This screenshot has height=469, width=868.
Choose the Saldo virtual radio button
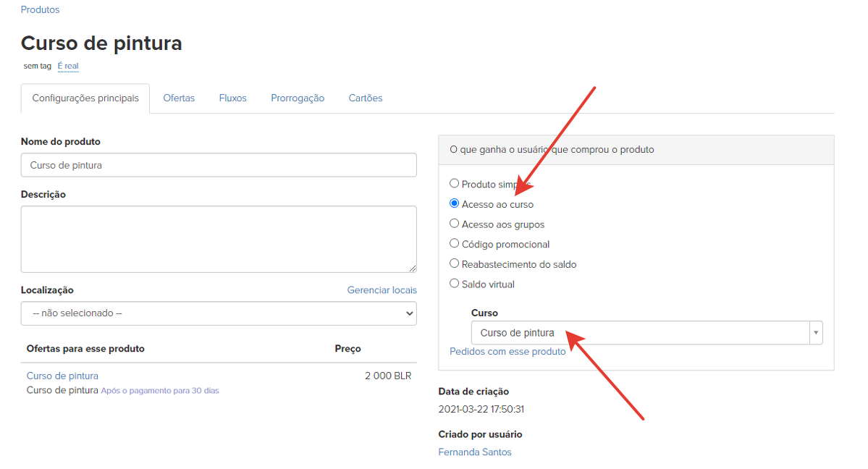click(x=455, y=284)
